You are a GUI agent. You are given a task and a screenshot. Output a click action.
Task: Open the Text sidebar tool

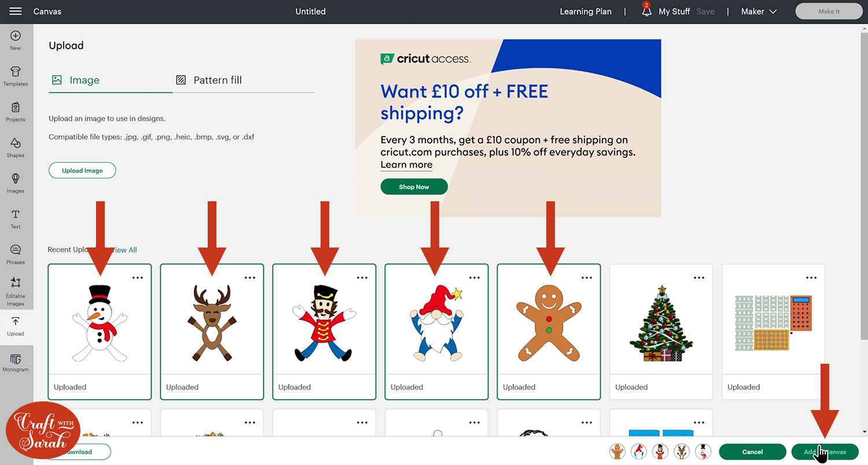coord(16,219)
